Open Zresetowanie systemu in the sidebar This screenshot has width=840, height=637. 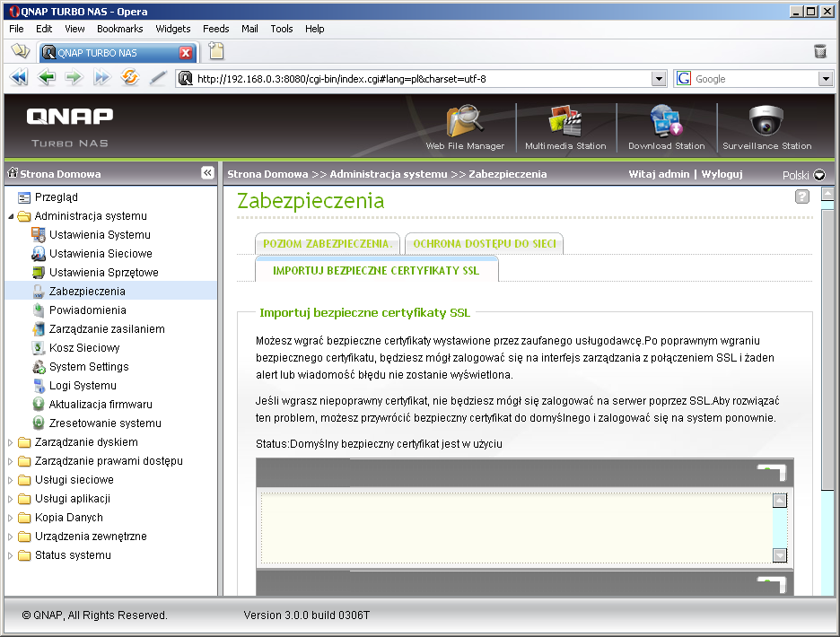coord(105,423)
